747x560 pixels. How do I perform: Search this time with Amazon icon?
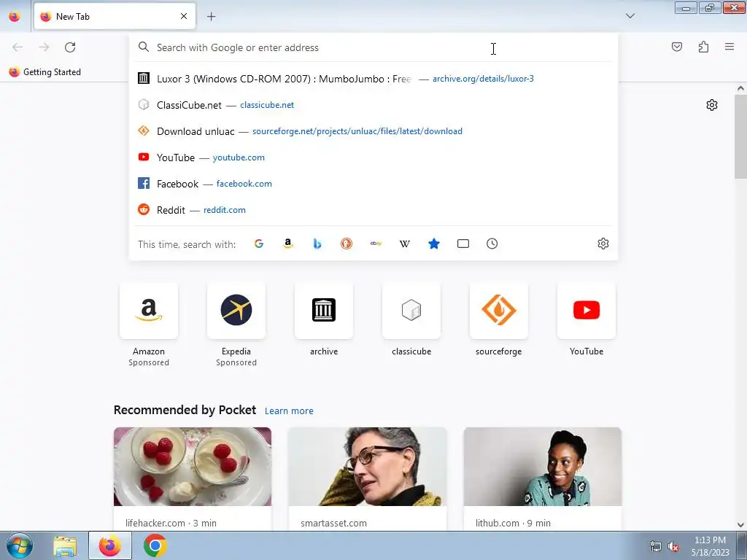pyautogui.click(x=287, y=244)
